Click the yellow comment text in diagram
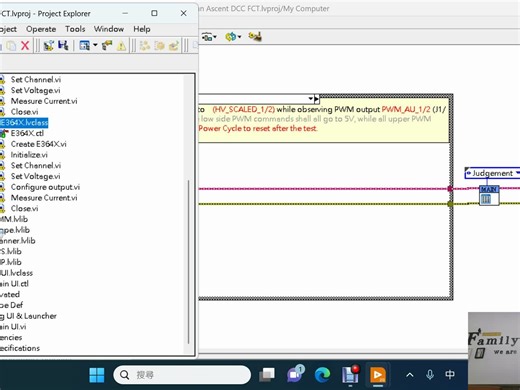Screen dimensions: 520x390 [x=323, y=119]
